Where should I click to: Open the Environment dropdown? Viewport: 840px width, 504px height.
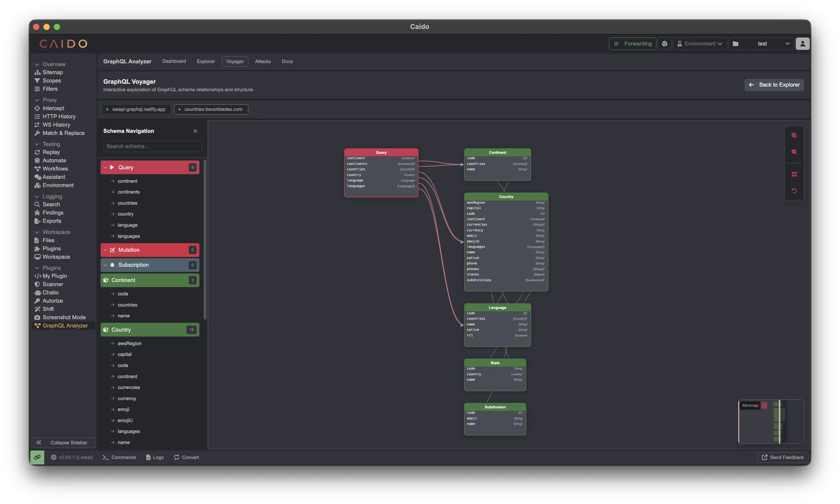click(699, 43)
